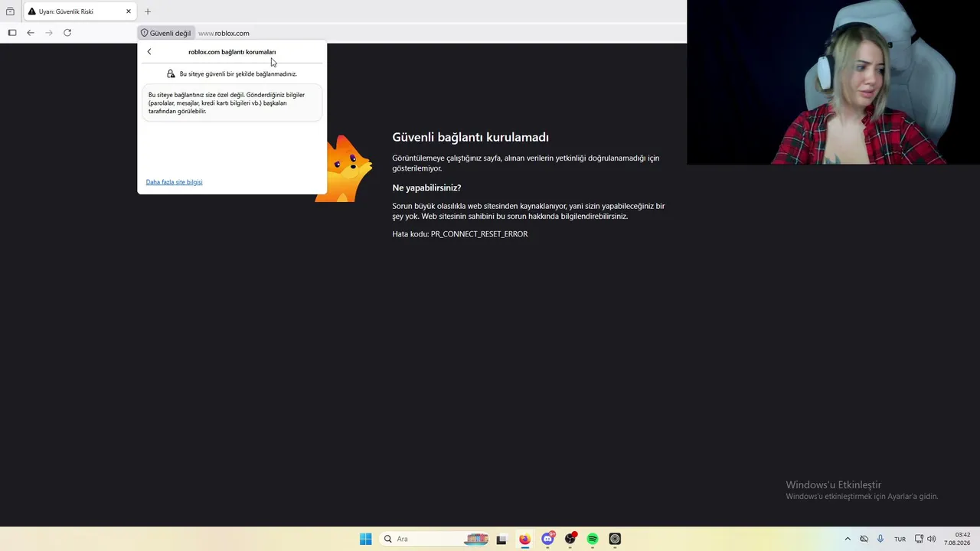Open the list all tabs button

[x=10, y=11]
